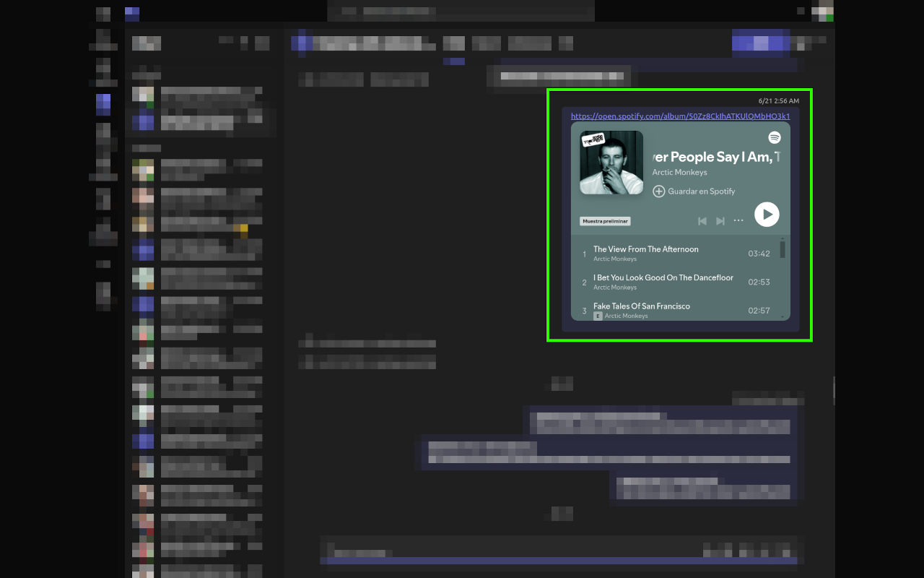Skip to next track in embed
The width and height of the screenshot is (924, 578).
720,221
